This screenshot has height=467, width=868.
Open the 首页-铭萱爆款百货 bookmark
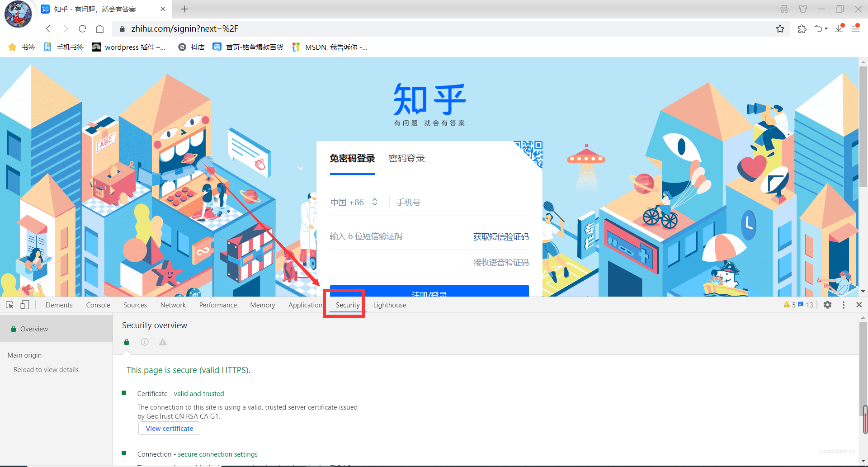[248, 47]
